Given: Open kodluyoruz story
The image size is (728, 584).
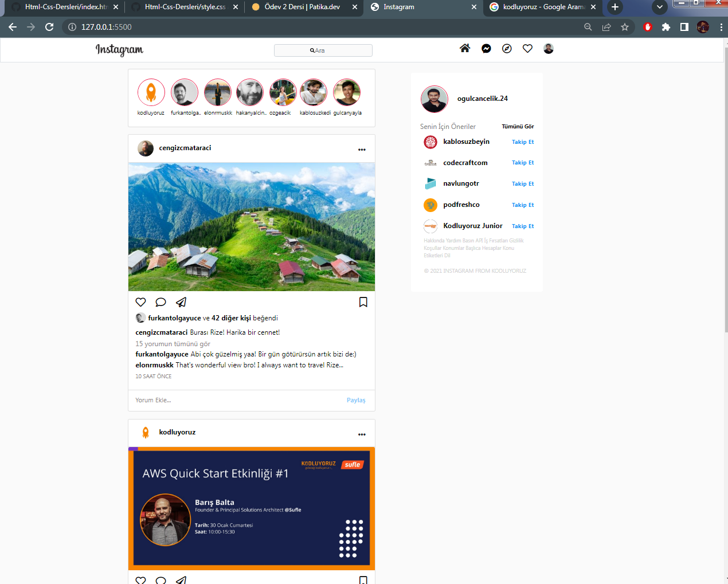Looking at the screenshot, I should (151, 93).
